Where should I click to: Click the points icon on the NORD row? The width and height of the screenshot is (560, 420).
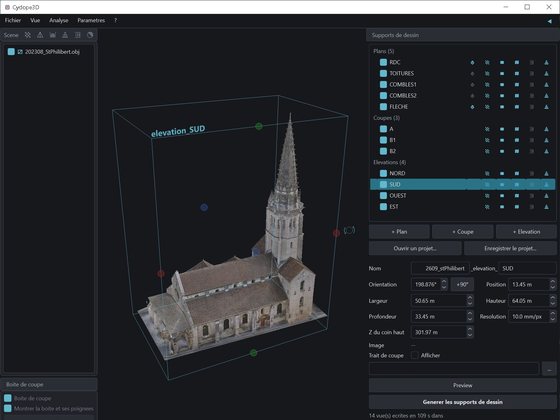pos(487,173)
